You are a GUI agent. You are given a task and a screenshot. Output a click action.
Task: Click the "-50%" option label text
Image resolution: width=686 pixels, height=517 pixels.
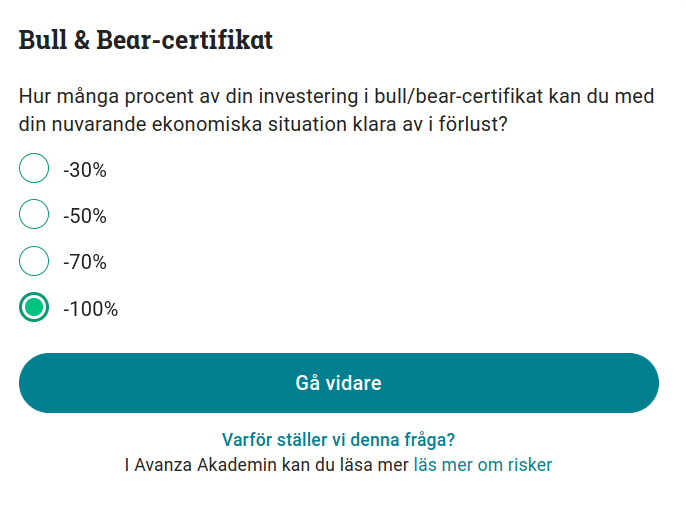tap(85, 216)
